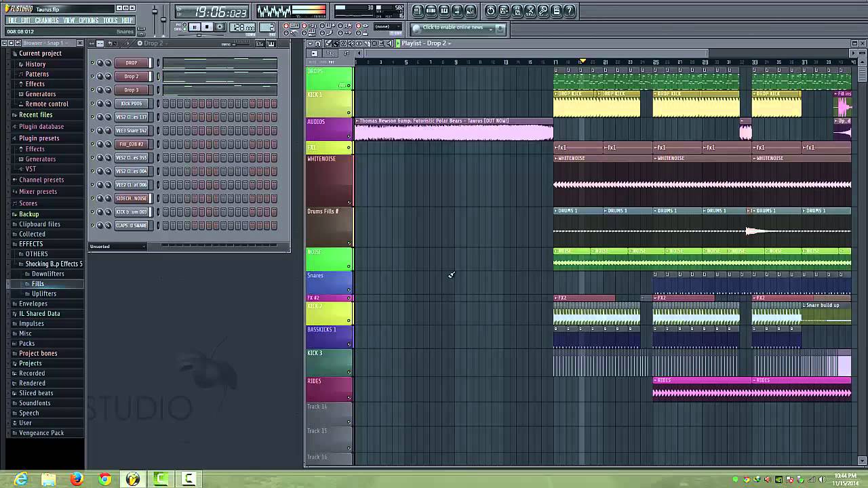Image resolution: width=868 pixels, height=488 pixels.
Task: Open the TOOLS menu
Action: click(x=110, y=20)
